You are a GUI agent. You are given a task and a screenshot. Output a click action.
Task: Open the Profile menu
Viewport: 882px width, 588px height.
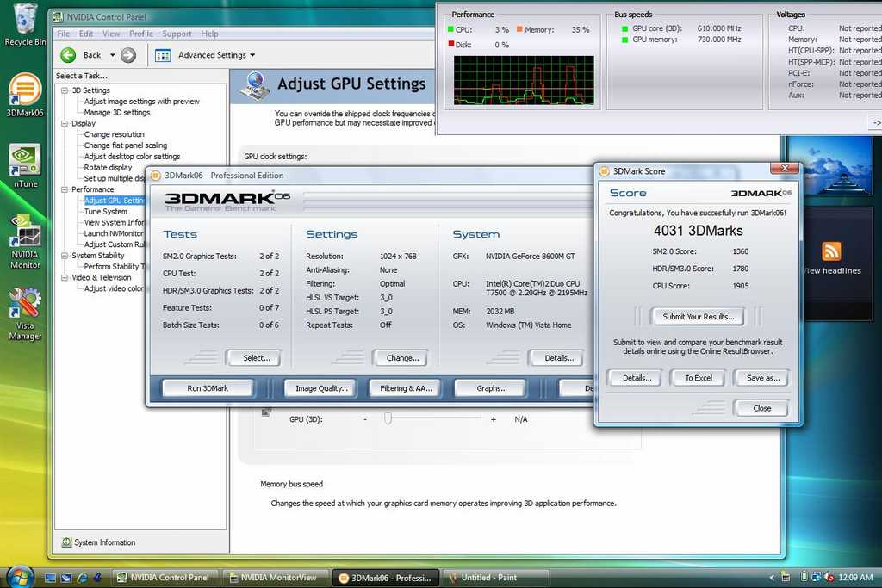click(x=141, y=34)
